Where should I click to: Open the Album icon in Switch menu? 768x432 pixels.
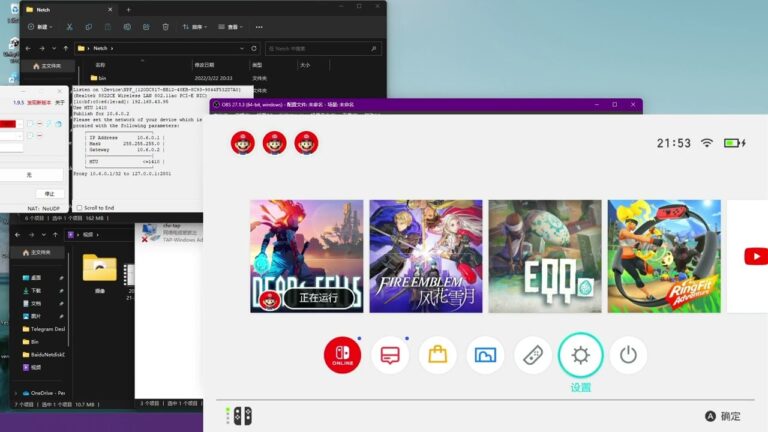pos(485,355)
